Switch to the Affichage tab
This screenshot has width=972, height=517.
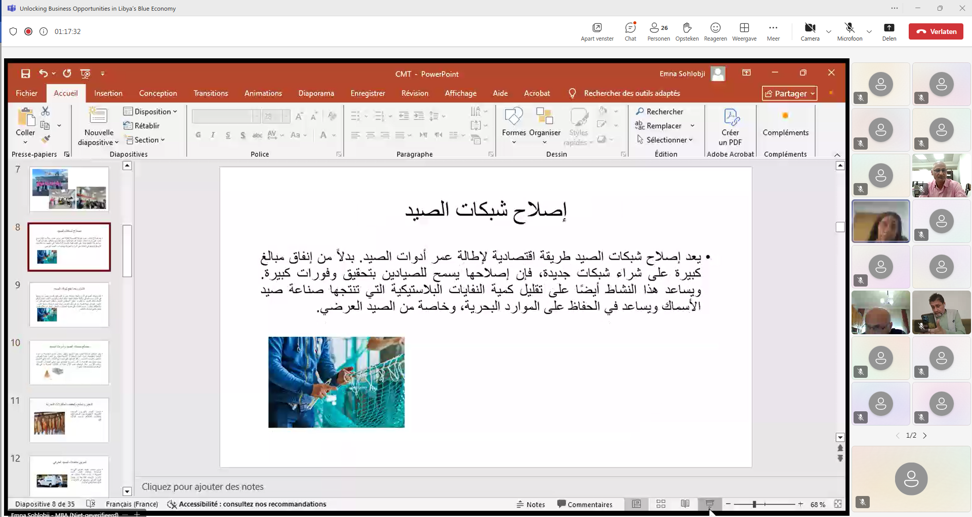461,93
